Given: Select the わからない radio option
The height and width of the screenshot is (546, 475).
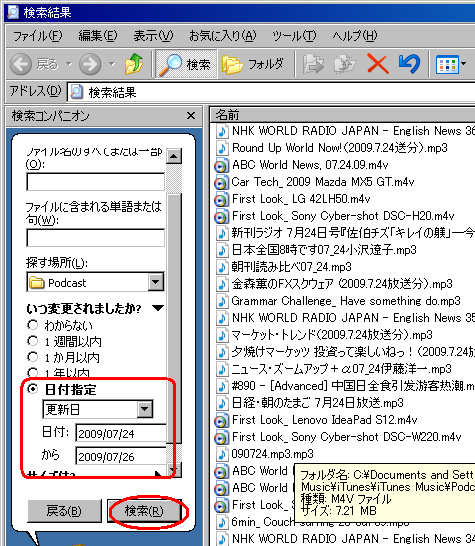Looking at the screenshot, I should [x=32, y=325].
